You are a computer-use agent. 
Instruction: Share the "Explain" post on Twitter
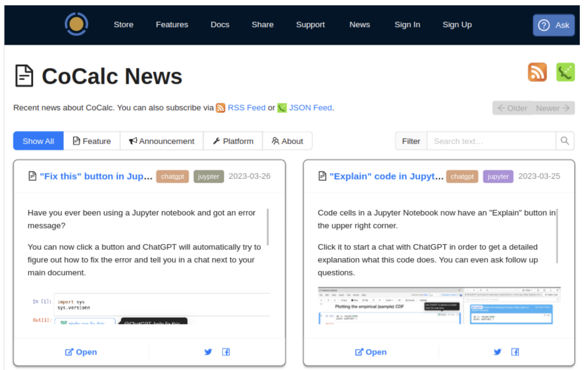pyautogui.click(x=497, y=352)
